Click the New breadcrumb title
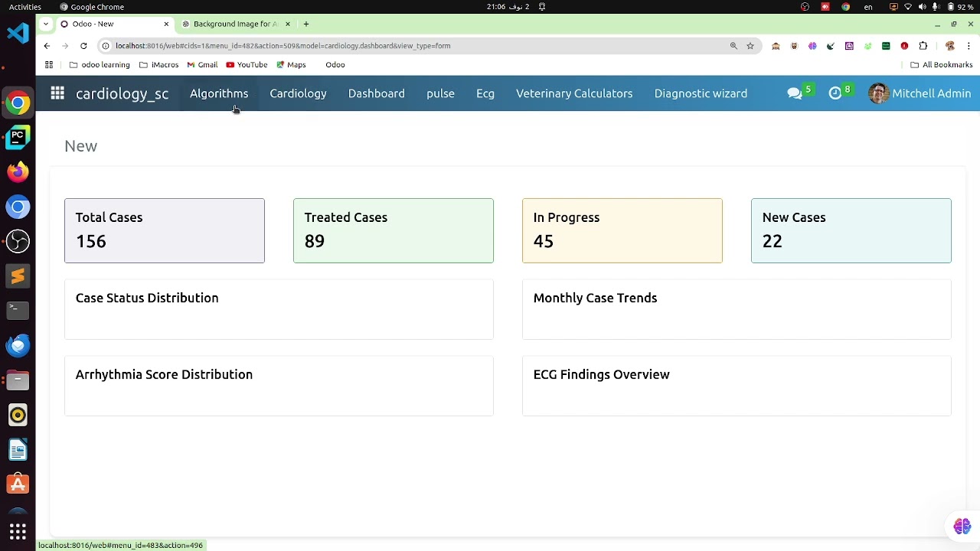 coord(80,145)
